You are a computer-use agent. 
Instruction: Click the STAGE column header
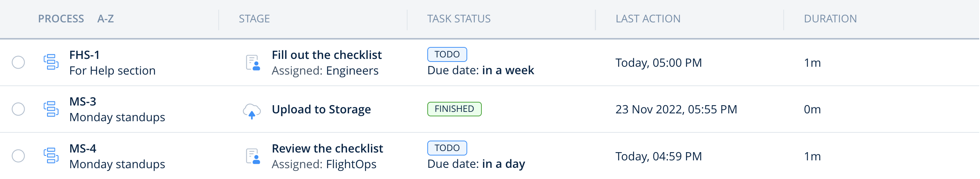[254, 19]
